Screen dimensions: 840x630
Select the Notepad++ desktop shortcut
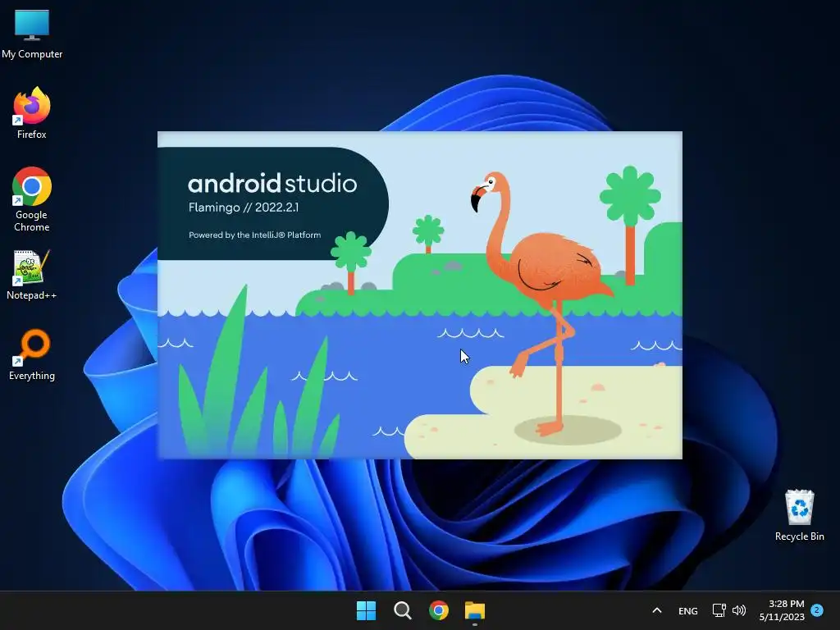click(32, 275)
